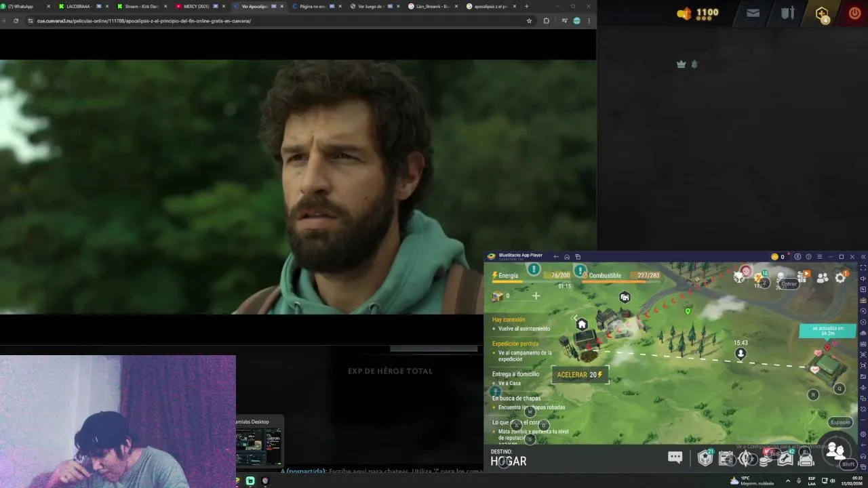Select quest 'Ve al campamento de la expedición'
The image size is (868, 488).
pos(525,356)
